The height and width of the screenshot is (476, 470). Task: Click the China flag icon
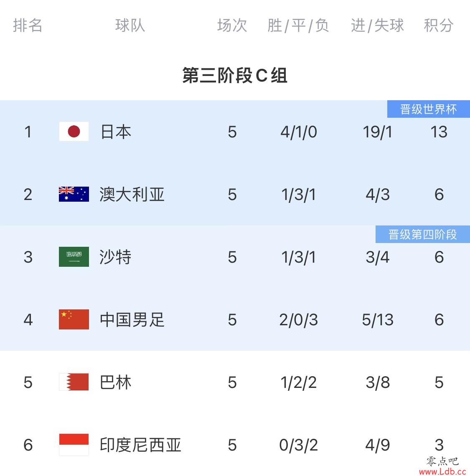click(x=74, y=319)
